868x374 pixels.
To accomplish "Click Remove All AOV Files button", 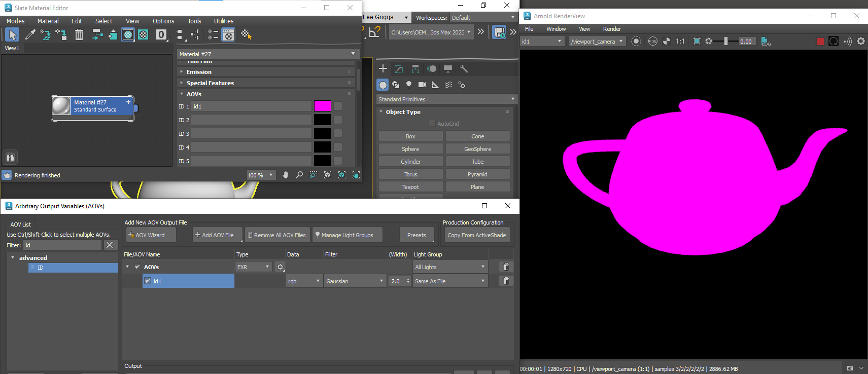I will (x=277, y=235).
